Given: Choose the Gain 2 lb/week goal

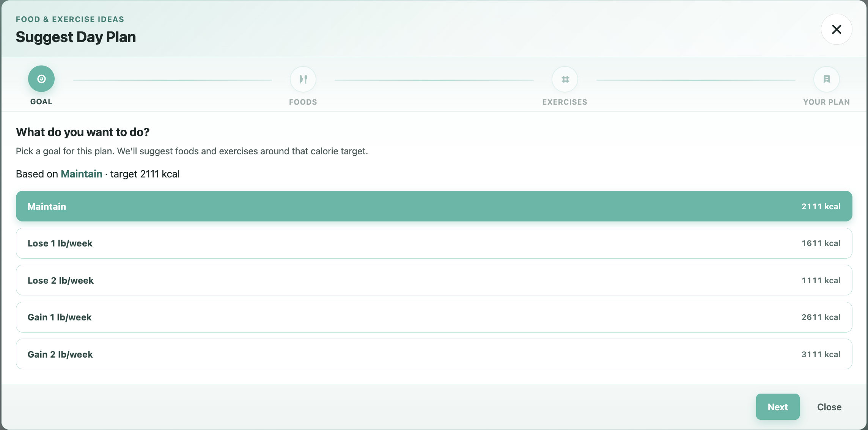Looking at the screenshot, I should (x=434, y=354).
